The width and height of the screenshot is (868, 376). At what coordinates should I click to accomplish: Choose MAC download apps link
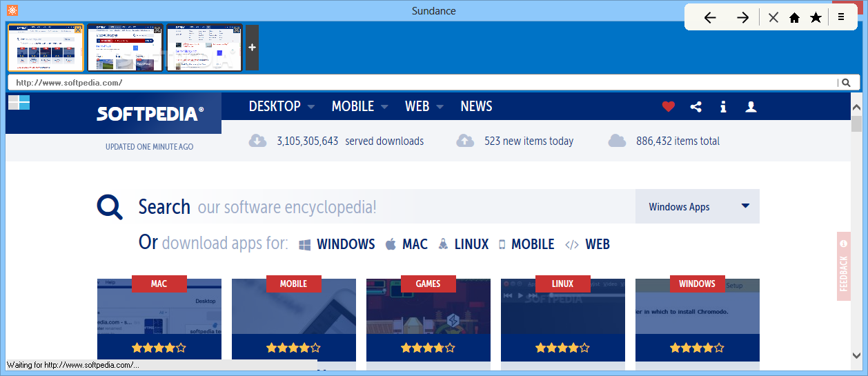(x=406, y=244)
